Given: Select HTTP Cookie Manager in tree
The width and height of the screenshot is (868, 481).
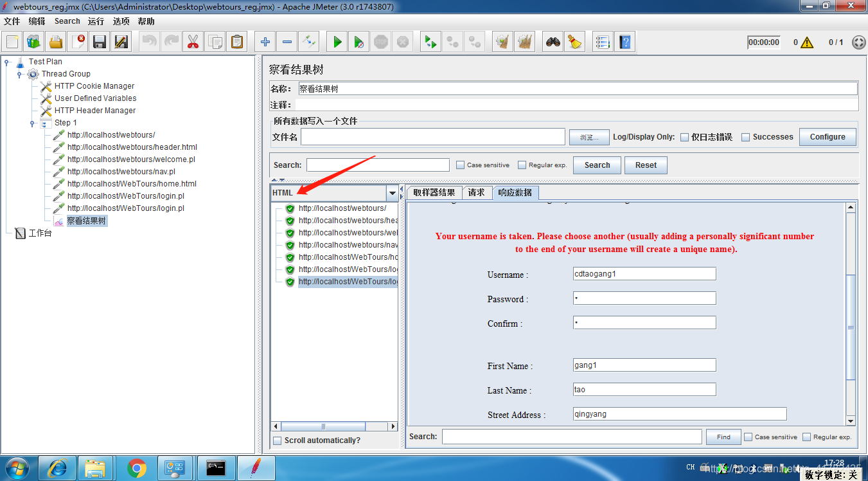Looking at the screenshot, I should (94, 86).
